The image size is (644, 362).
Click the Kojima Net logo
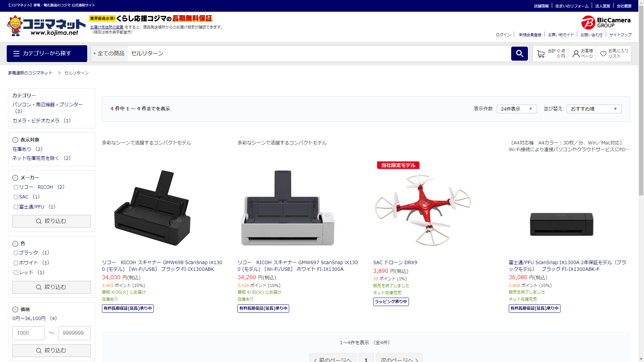tap(46, 26)
